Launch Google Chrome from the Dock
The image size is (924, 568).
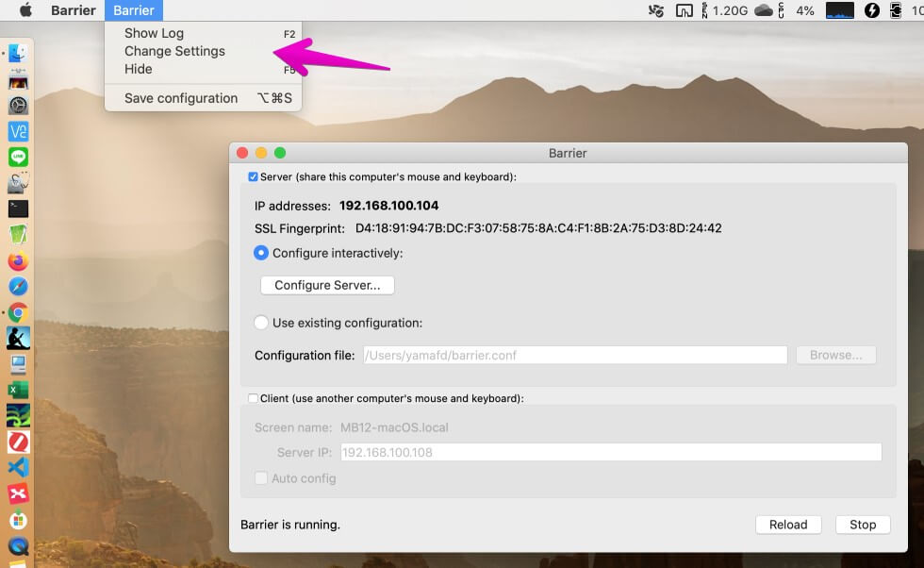point(18,312)
